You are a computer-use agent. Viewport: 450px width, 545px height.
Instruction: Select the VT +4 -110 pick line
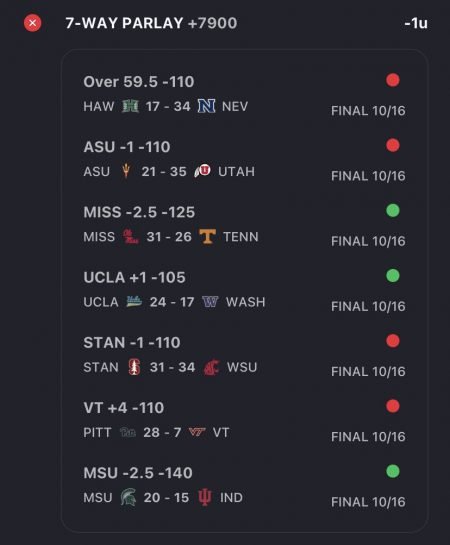[124, 408]
